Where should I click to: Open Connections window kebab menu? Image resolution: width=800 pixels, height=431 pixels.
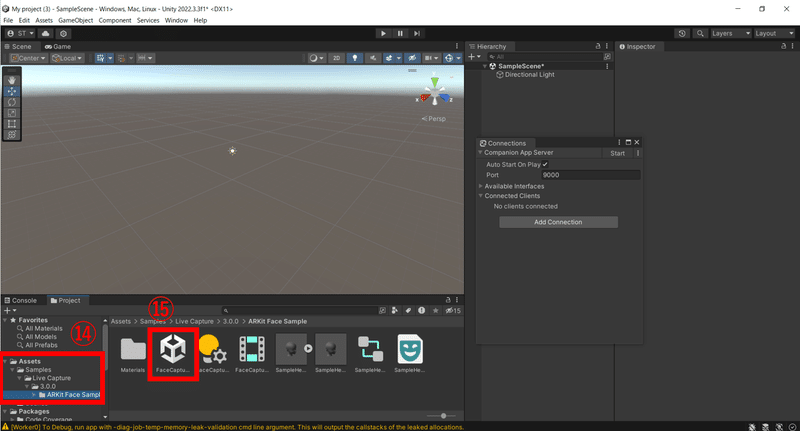619,142
